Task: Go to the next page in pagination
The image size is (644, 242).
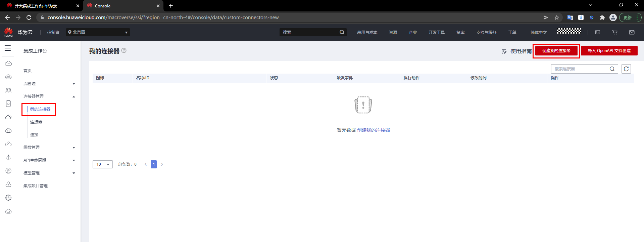Action: (162, 164)
